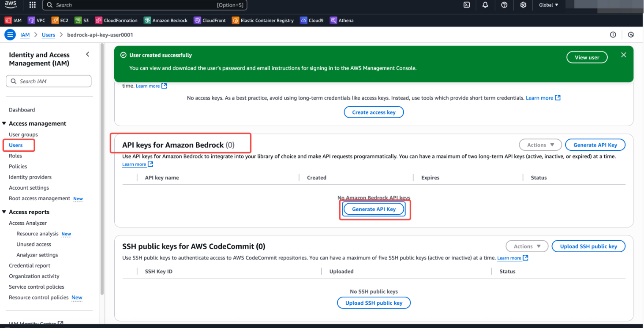Sort by the Uploaded column header

click(x=341, y=272)
